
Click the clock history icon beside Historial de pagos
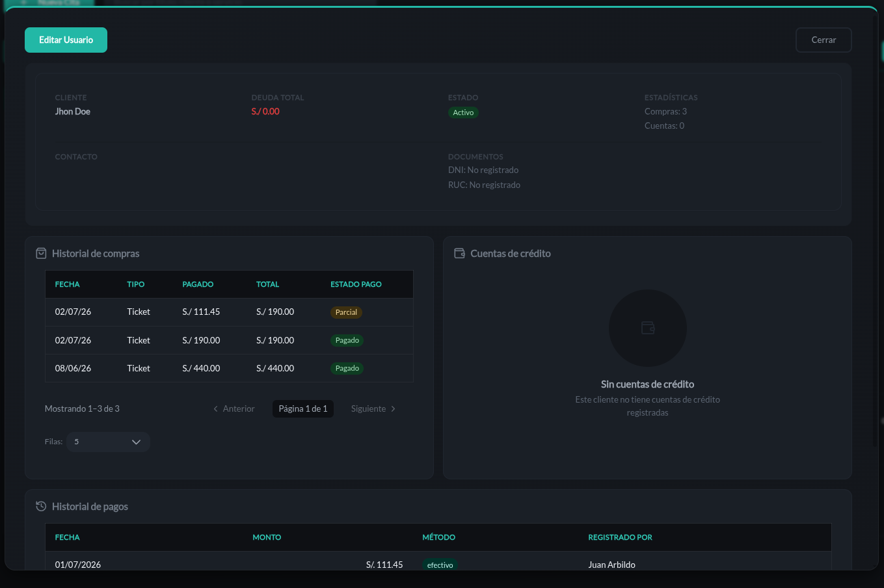(x=41, y=506)
